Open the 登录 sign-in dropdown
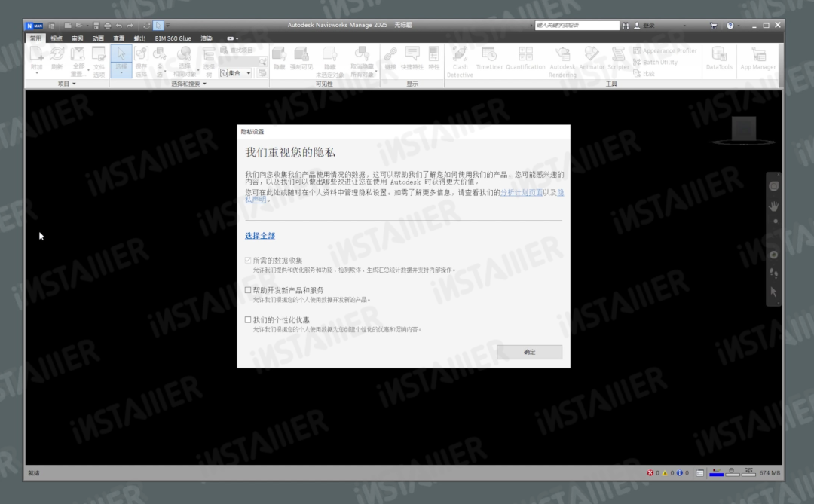This screenshot has width=814, height=504. point(684,25)
